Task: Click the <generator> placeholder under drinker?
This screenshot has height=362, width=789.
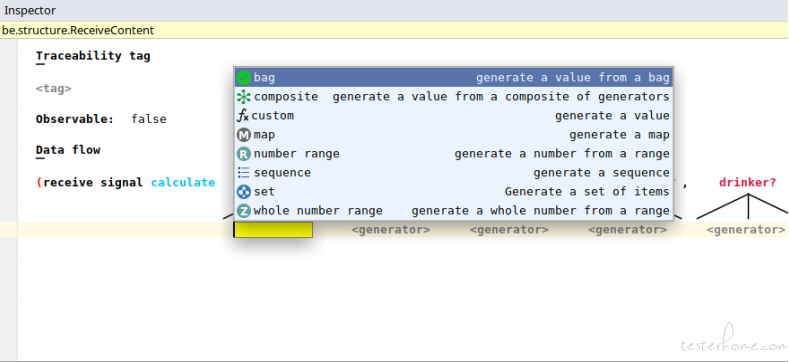Action: (x=746, y=230)
